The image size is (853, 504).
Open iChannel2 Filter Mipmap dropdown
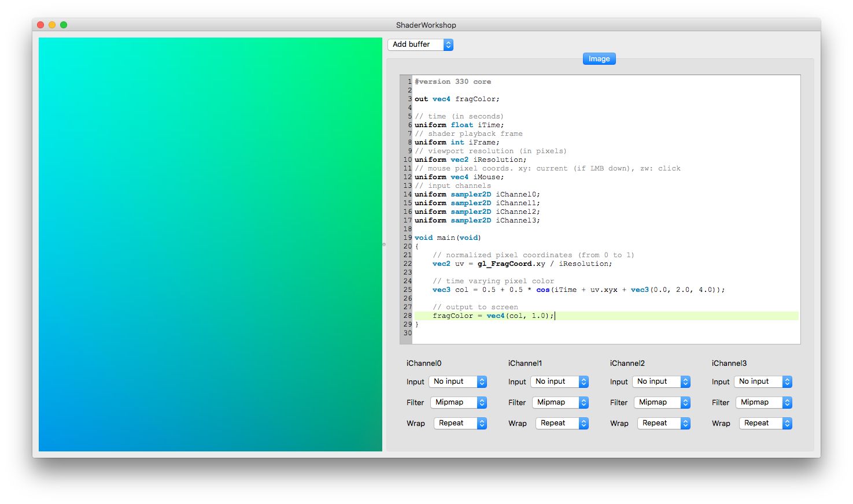(x=662, y=402)
